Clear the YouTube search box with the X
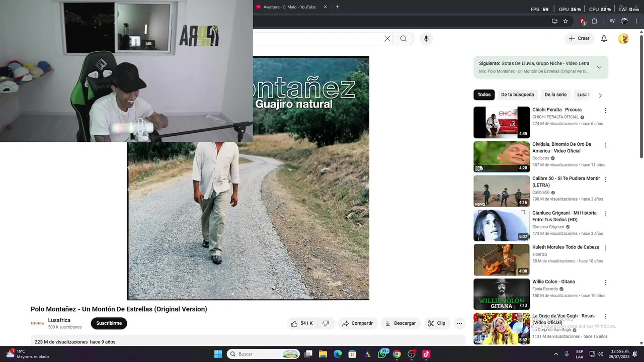 pyautogui.click(x=387, y=39)
